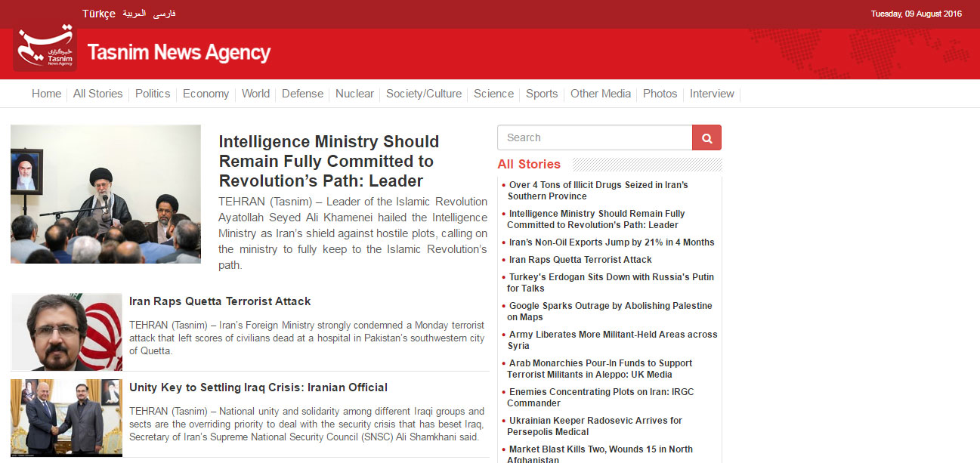Click inside the Search input field
This screenshot has width=980, height=463.
pos(595,137)
